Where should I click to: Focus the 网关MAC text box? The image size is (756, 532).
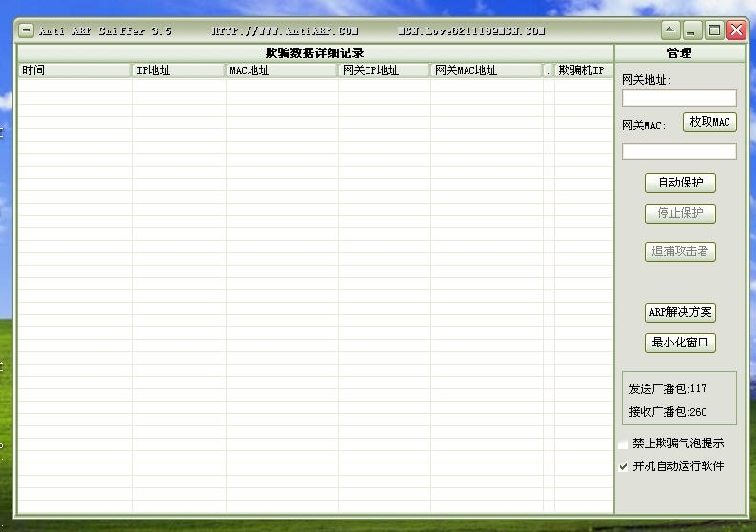(679, 151)
